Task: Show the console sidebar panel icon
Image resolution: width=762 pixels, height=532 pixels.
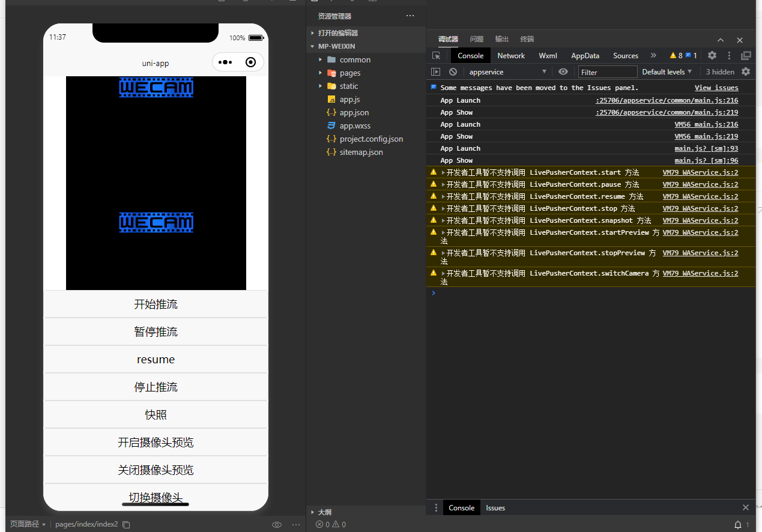Action: (x=436, y=72)
